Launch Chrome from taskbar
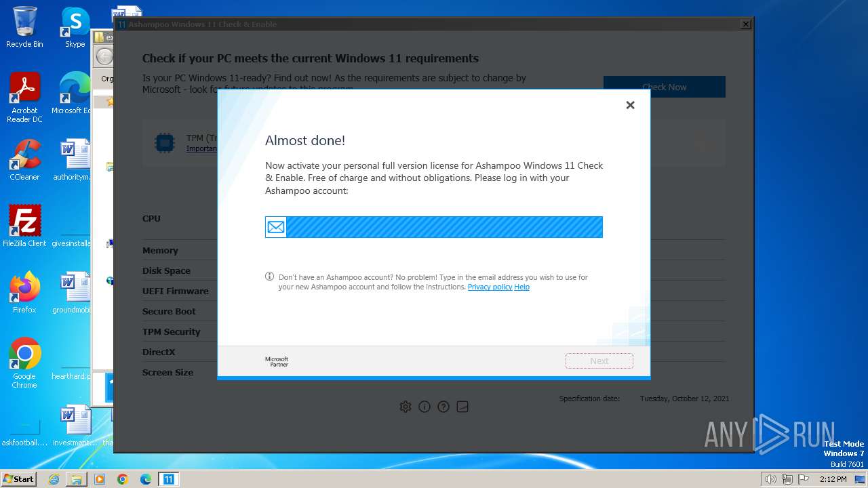868x488 pixels. click(x=123, y=479)
